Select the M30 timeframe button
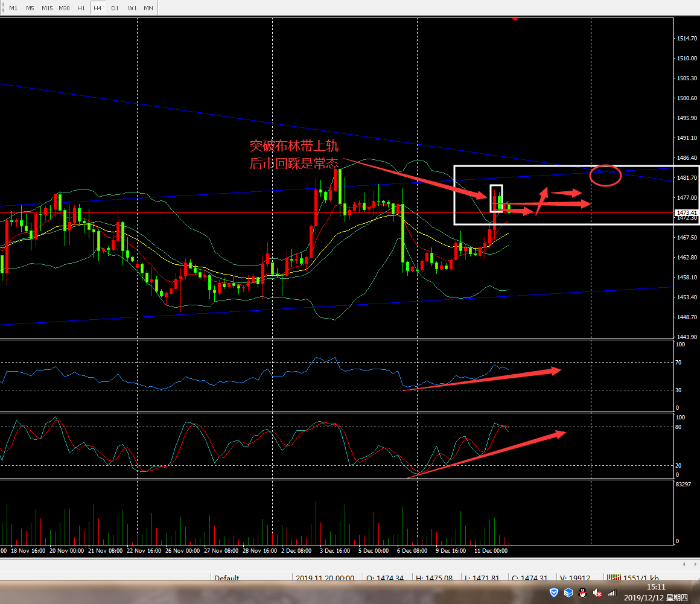700x604 pixels. pyautogui.click(x=64, y=8)
